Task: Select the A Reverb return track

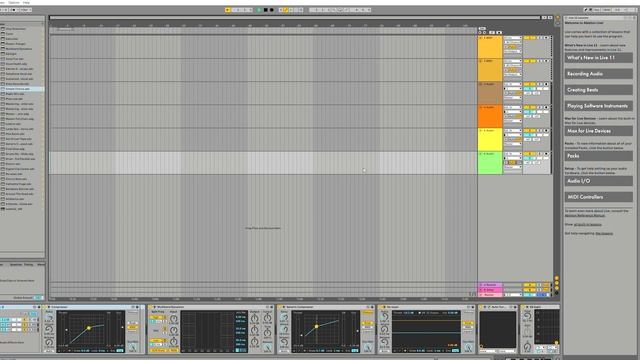Action: click(x=490, y=284)
